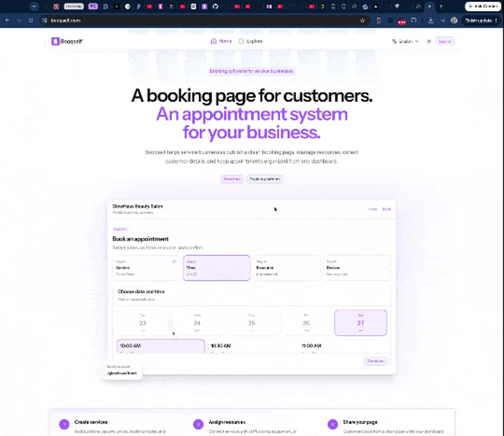Screen dimensions: 504x436
Task: Click the Book link in salon preview
Action: click(386, 209)
